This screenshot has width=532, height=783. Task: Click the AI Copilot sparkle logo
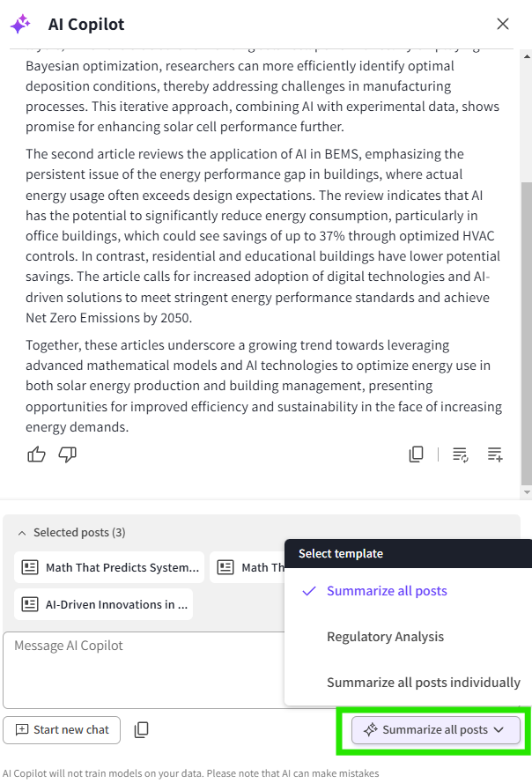(x=20, y=24)
